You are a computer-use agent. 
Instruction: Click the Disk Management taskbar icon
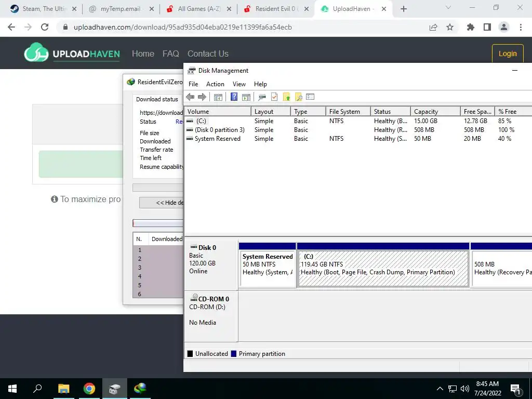click(115, 389)
